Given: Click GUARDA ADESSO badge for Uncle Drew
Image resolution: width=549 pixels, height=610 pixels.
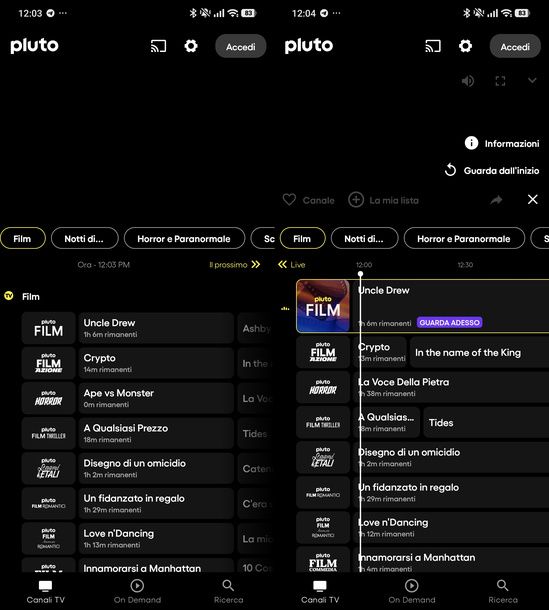Looking at the screenshot, I should [449, 323].
